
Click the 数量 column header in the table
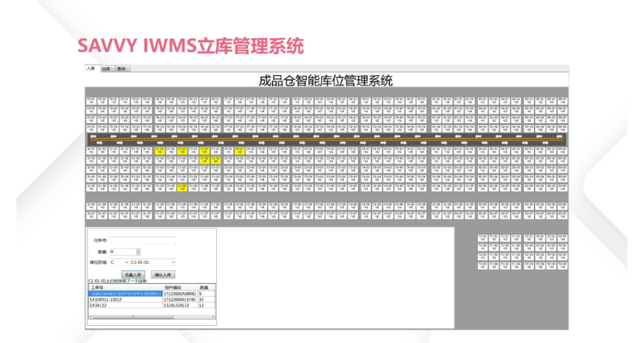pyautogui.click(x=206, y=287)
